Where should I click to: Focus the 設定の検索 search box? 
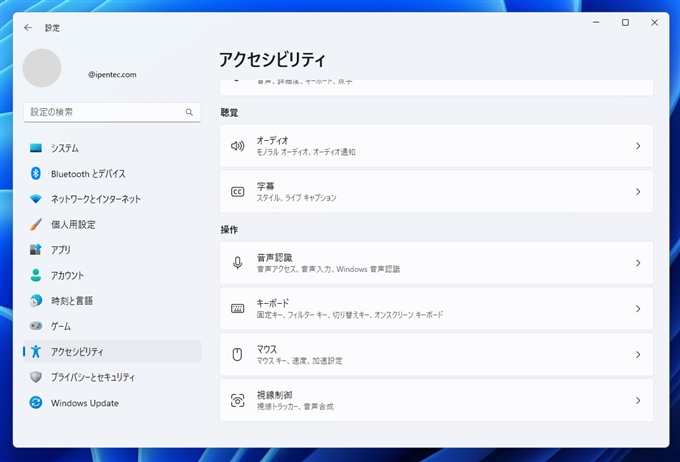pos(112,112)
